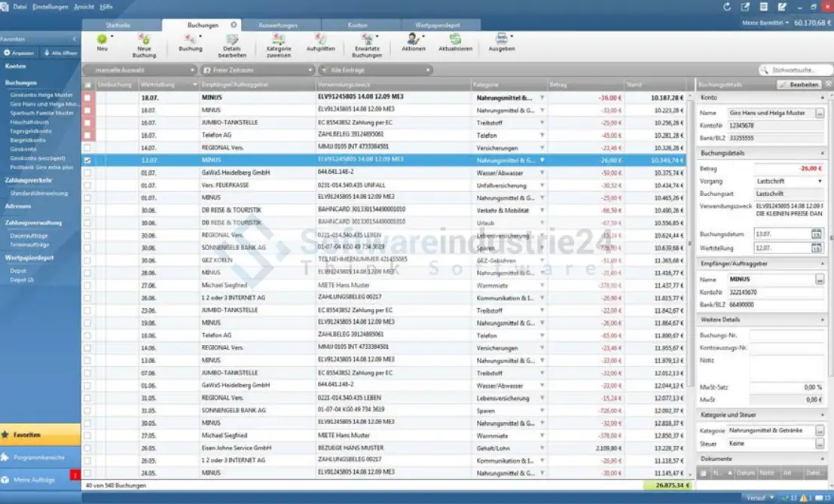This screenshot has height=504, width=834.
Task: Tick the checkbox for the GaWaS Heidelberg GmbH 01.07. row
Action: coord(87,173)
